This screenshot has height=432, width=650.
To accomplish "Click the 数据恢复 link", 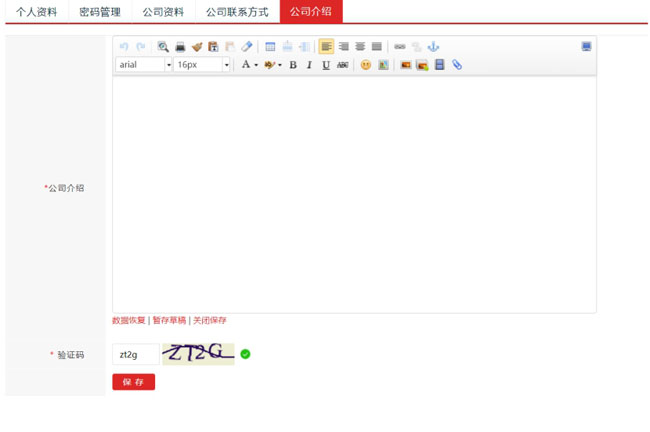I will (x=128, y=321).
